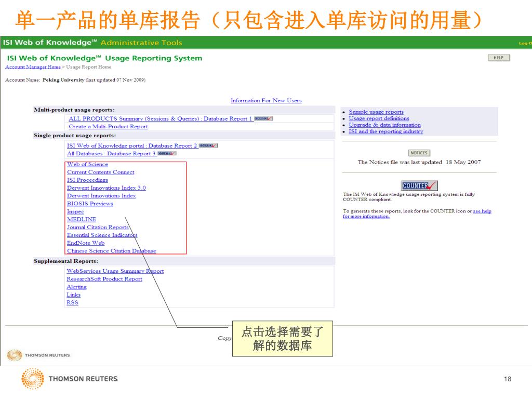
Task: Click COUNTER badge beside Database Report 3
Action: tap(167, 153)
